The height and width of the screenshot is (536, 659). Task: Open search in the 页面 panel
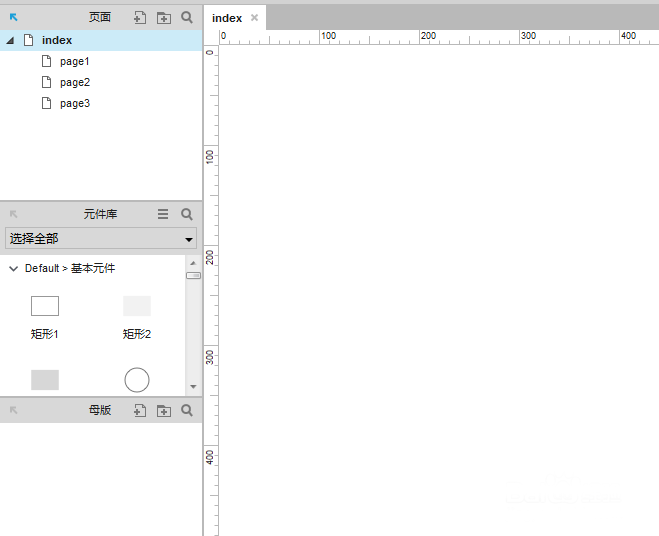click(187, 17)
